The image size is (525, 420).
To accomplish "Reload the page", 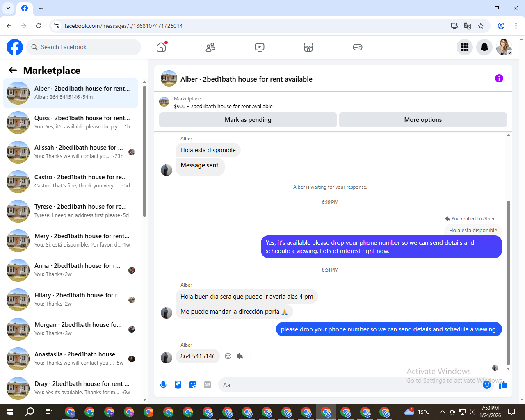I will click(x=39, y=26).
